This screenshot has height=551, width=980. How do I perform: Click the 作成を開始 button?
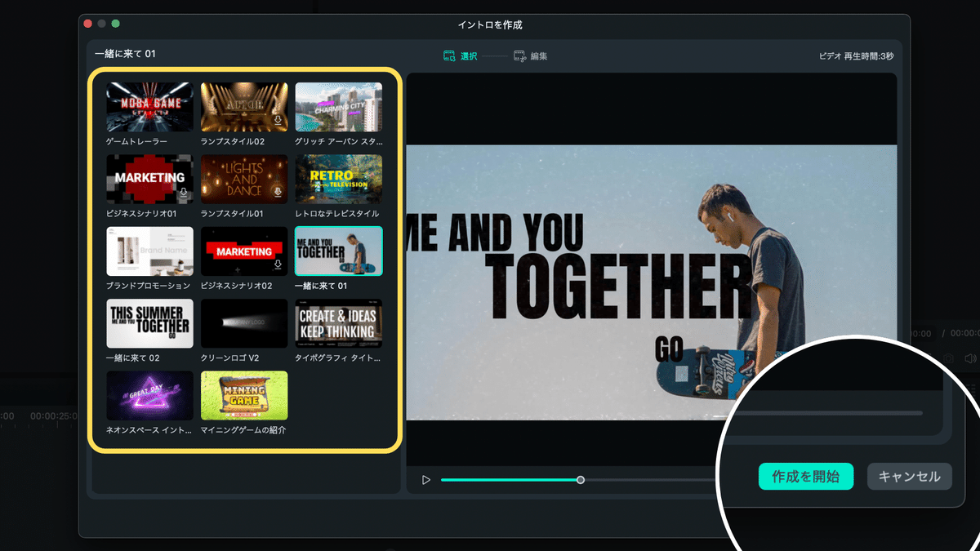[x=805, y=477]
